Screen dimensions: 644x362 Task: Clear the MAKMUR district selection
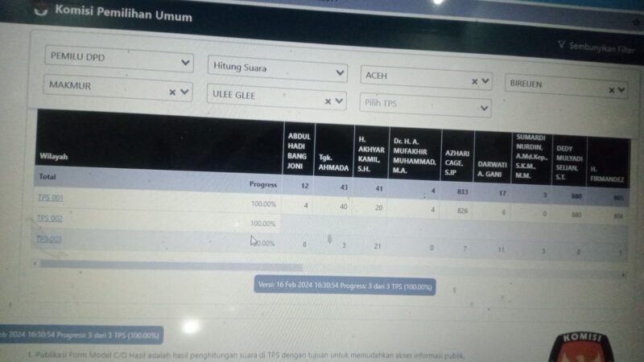pyautogui.click(x=172, y=93)
